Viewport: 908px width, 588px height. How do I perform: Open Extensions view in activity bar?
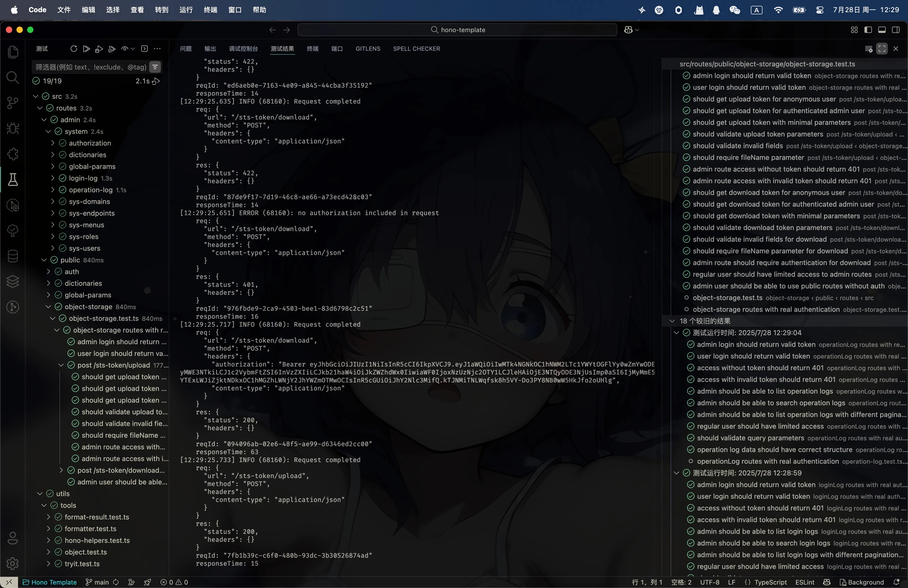[x=12, y=154]
